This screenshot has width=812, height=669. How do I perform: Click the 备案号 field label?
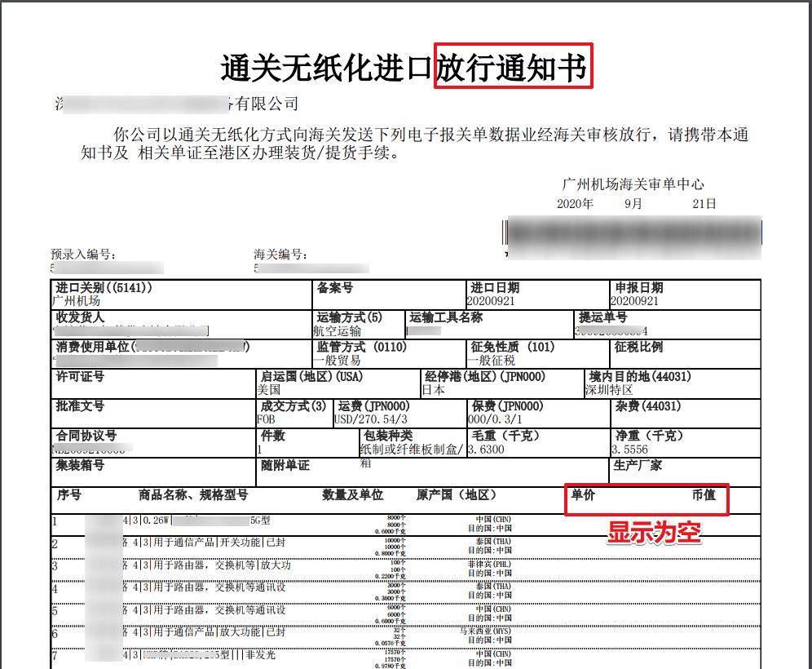point(335,288)
